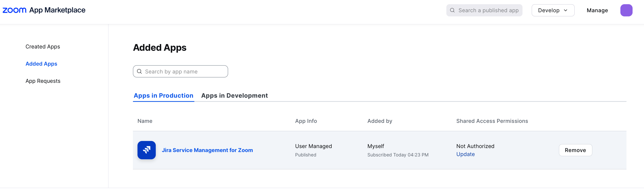Switch to the Apps in Development tab
Viewport: 644px width, 190px height.
click(x=234, y=95)
